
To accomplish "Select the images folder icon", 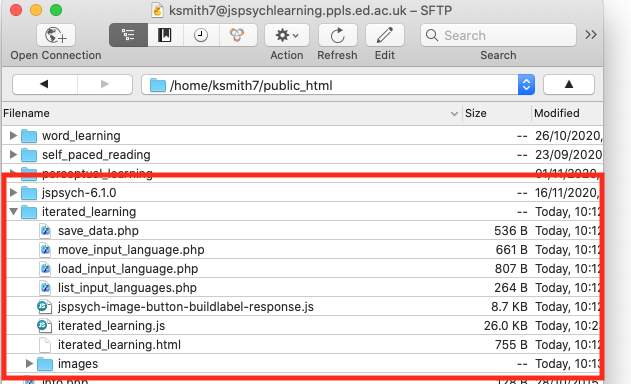I will tap(45, 364).
